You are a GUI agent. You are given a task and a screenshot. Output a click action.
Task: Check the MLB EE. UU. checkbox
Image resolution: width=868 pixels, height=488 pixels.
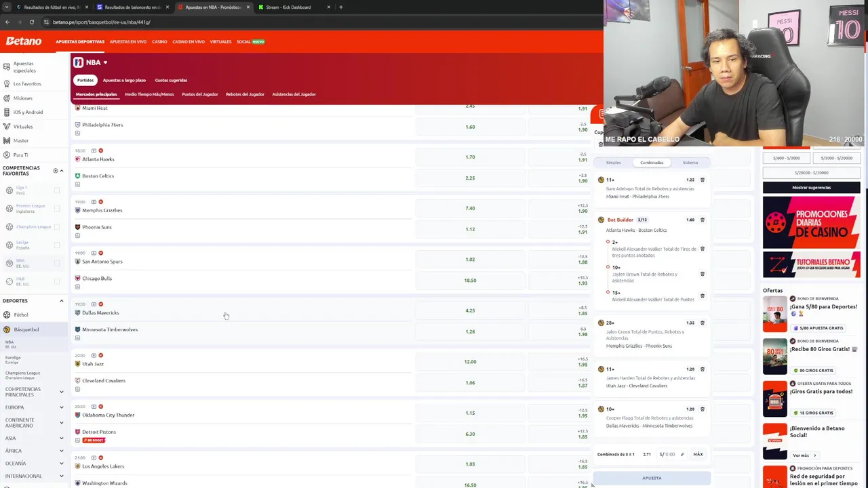tap(57, 281)
